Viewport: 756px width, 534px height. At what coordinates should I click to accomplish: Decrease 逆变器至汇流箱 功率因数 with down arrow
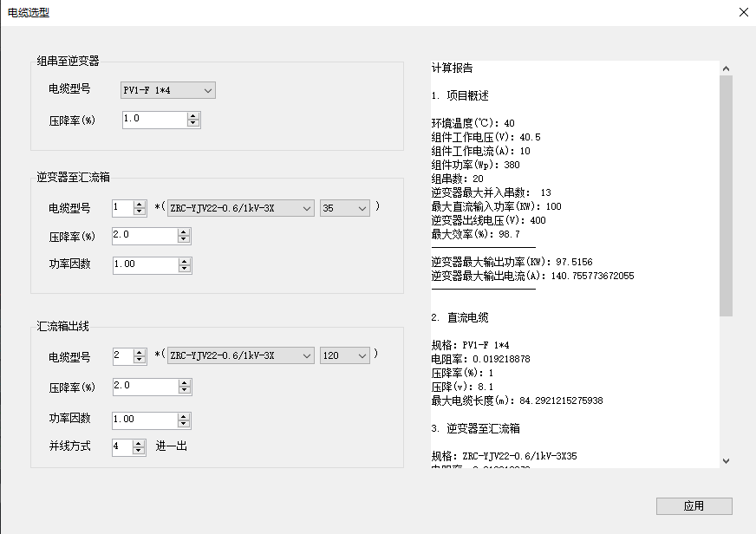184,269
